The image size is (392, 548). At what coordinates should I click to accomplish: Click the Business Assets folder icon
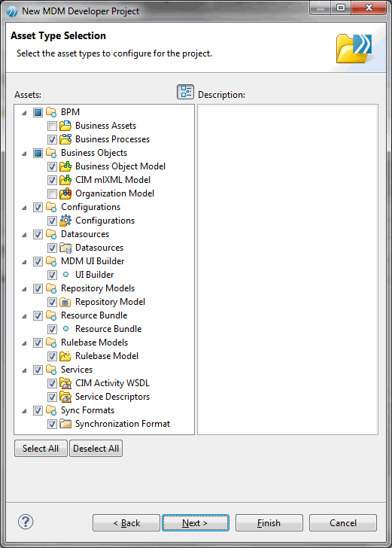pyautogui.click(x=65, y=126)
